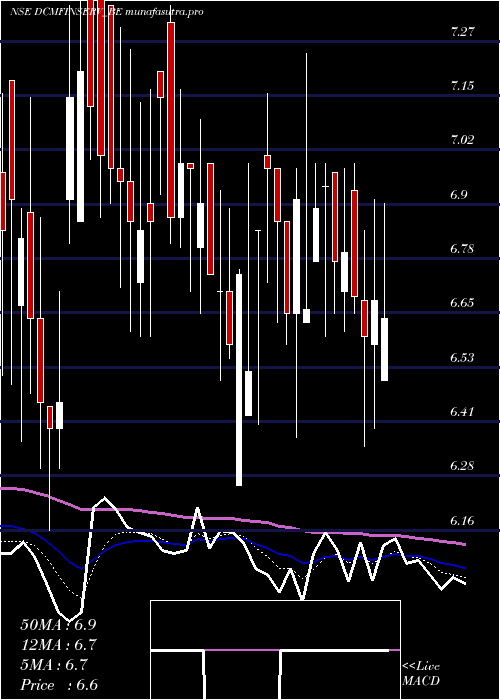Click the 50MA : 6.9 indicator text
This screenshot has height=700, width=500.
[x=58, y=625]
